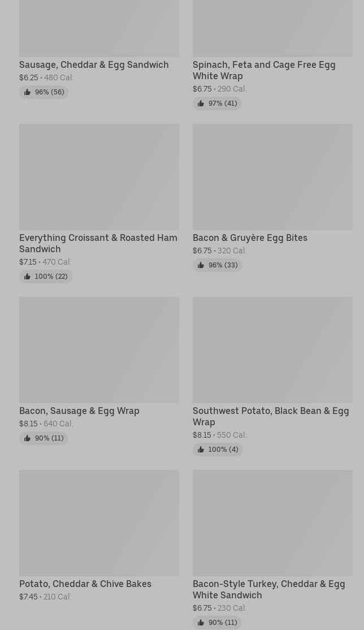Screen dimensions: 364x630
Task: Click Potato, Cheddar & Chive Bakes photo
Action: click(x=99, y=523)
